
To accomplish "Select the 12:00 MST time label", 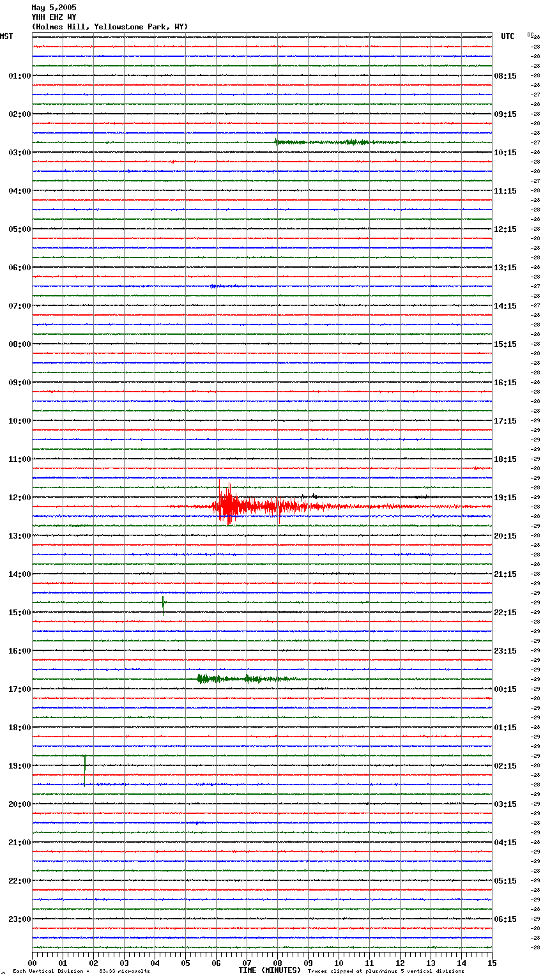I will [x=20, y=498].
